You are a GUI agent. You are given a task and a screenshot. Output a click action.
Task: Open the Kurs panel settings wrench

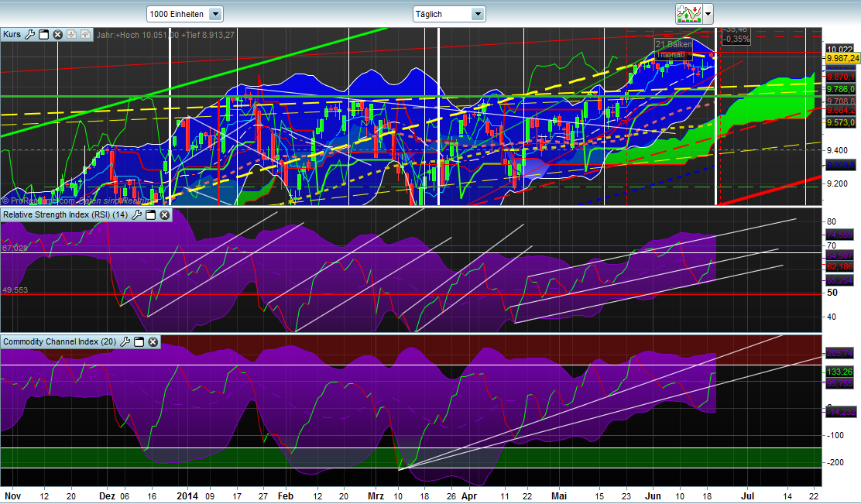29,34
